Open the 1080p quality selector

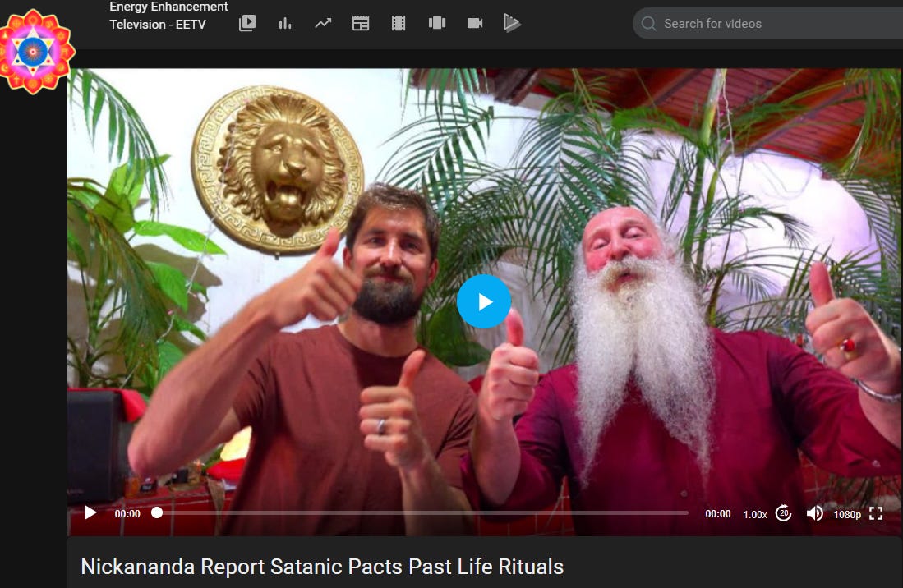click(x=847, y=514)
